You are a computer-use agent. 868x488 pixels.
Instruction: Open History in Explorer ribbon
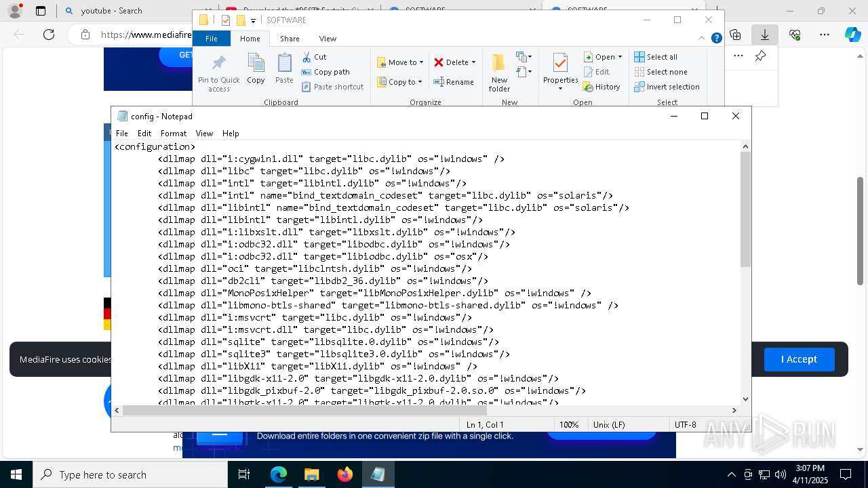tap(601, 87)
